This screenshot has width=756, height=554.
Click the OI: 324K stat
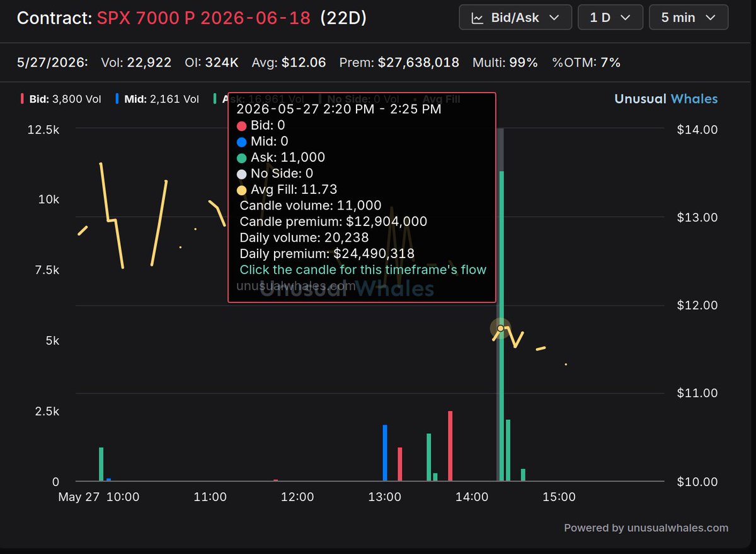click(x=211, y=62)
